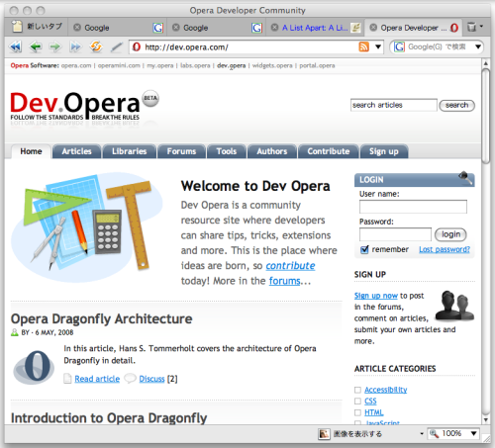Click the vertical scrollbar thumb
495x448 pixels.
[x=485, y=116]
